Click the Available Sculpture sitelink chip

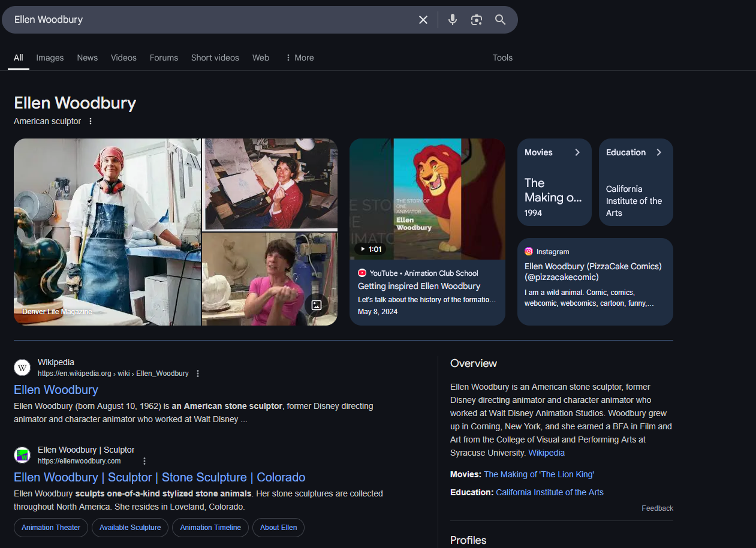pyautogui.click(x=130, y=528)
